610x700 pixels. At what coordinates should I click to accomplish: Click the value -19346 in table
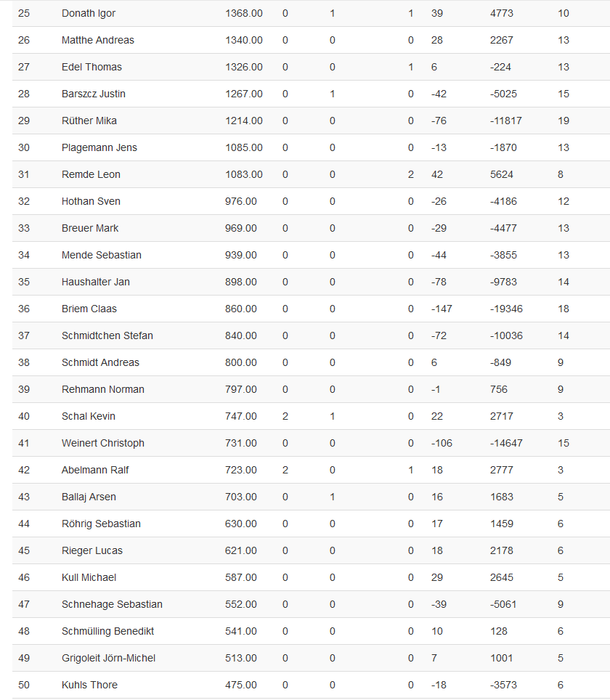(x=506, y=309)
